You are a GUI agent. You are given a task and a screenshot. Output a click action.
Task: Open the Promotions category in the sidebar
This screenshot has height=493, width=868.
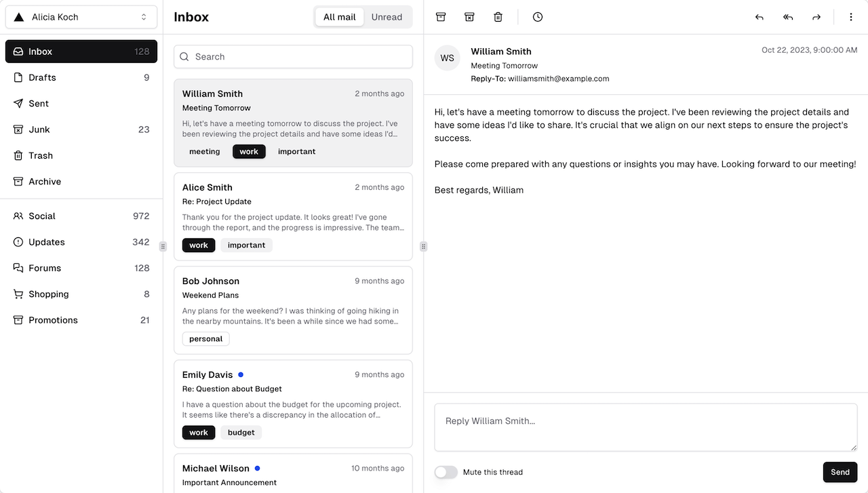point(53,319)
